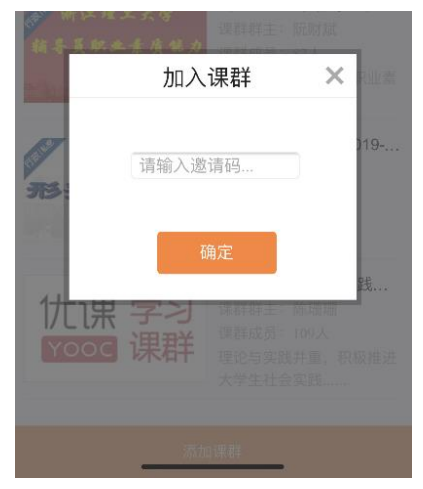Click the pink 学习 text behind the dialog

pos(161,312)
